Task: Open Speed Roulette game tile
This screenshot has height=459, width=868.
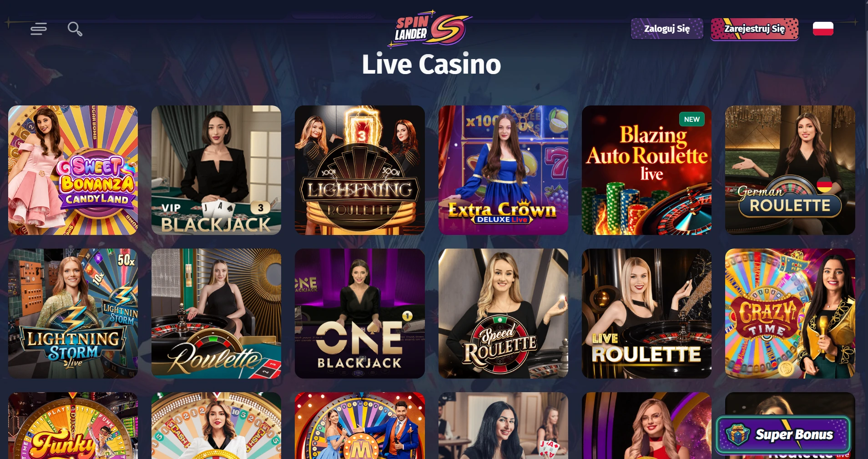Action: pos(503,314)
